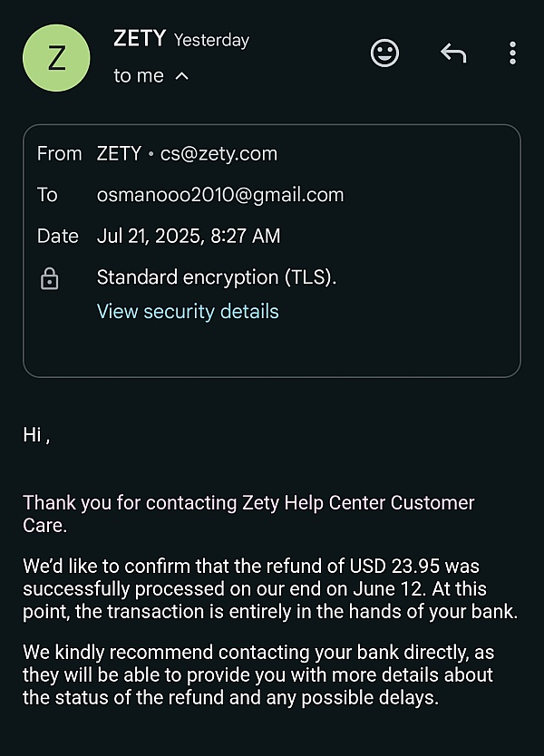Image resolution: width=544 pixels, height=756 pixels.
Task: Select the cs@zety.com sender address
Action: (x=219, y=154)
